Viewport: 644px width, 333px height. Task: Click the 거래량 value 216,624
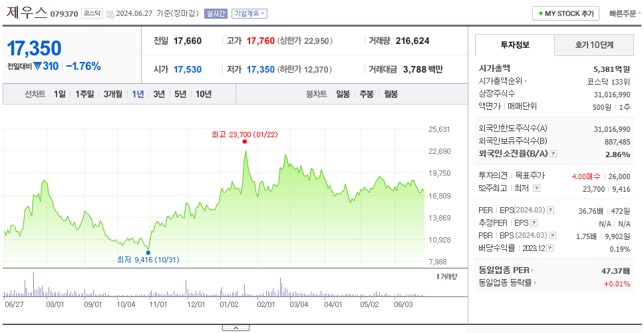coord(412,41)
